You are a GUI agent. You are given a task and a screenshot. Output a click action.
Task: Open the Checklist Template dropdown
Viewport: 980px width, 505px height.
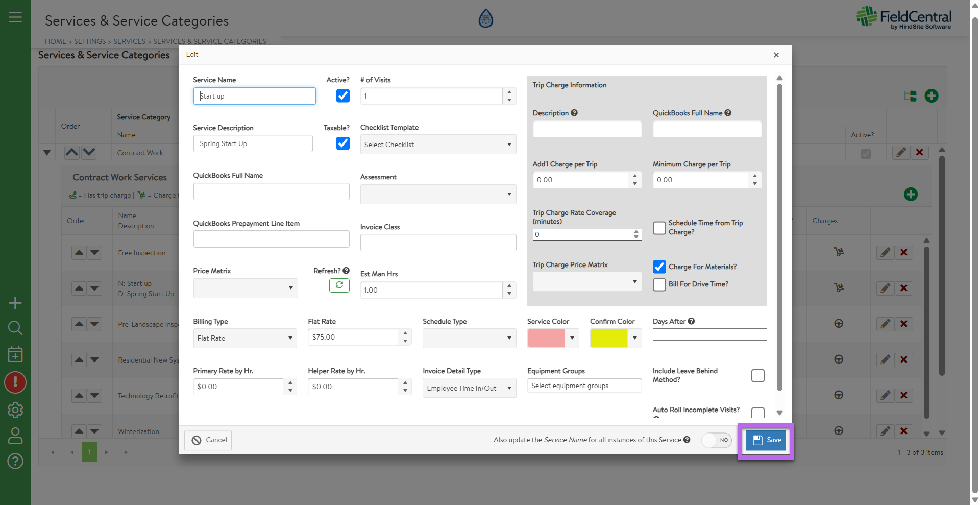click(438, 145)
